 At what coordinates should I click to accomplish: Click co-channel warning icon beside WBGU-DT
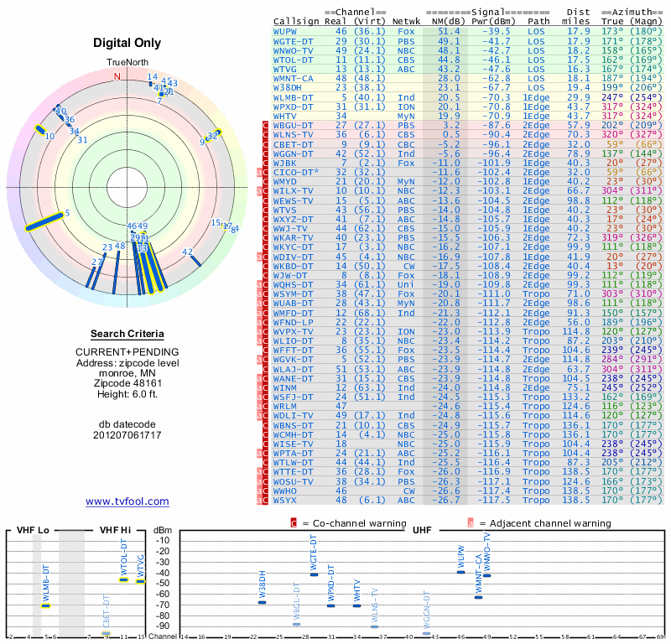click(265, 126)
